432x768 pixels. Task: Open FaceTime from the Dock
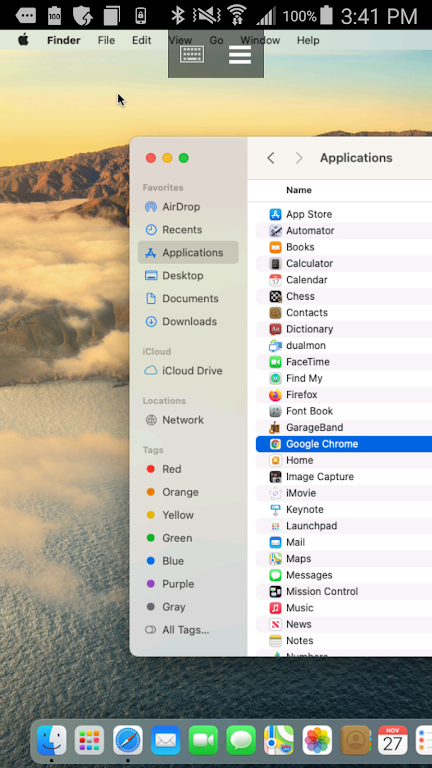click(203, 740)
